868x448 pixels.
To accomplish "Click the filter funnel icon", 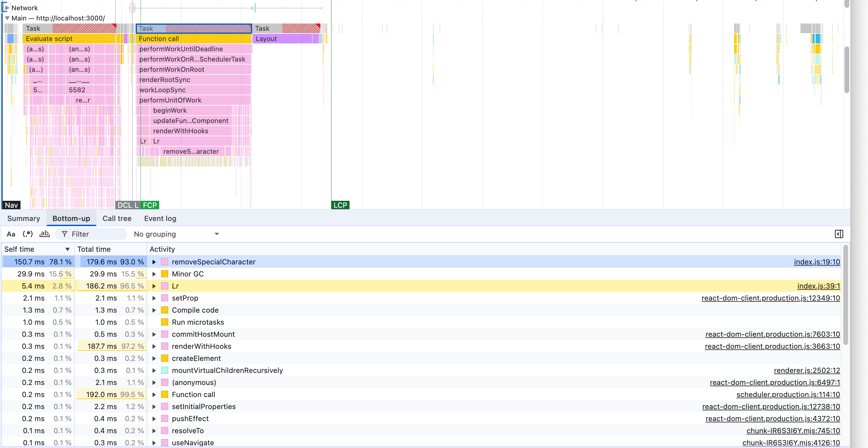I will click(x=64, y=234).
